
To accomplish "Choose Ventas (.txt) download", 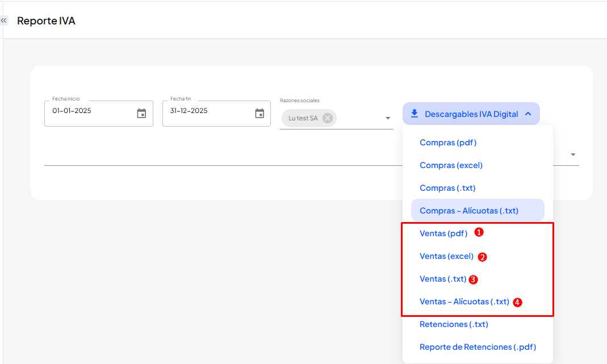I will 443,279.
